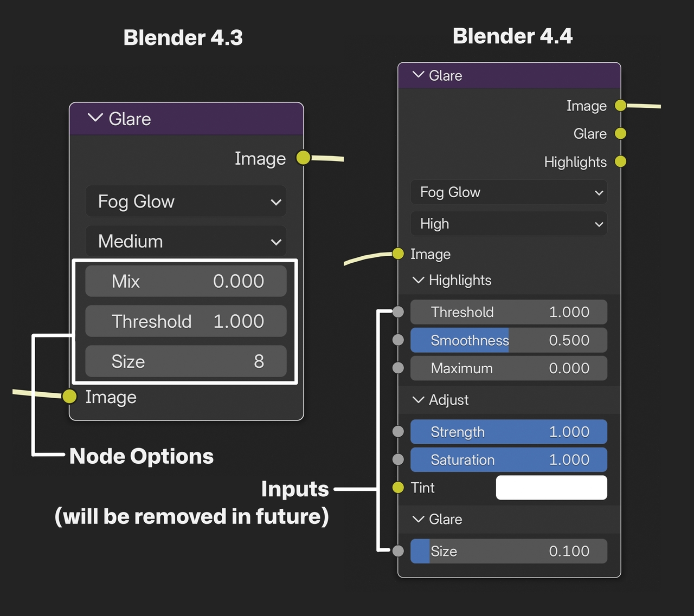Screen dimensions: 694x616
Task: Click the Size slider showing 0.100
Action: point(509,551)
